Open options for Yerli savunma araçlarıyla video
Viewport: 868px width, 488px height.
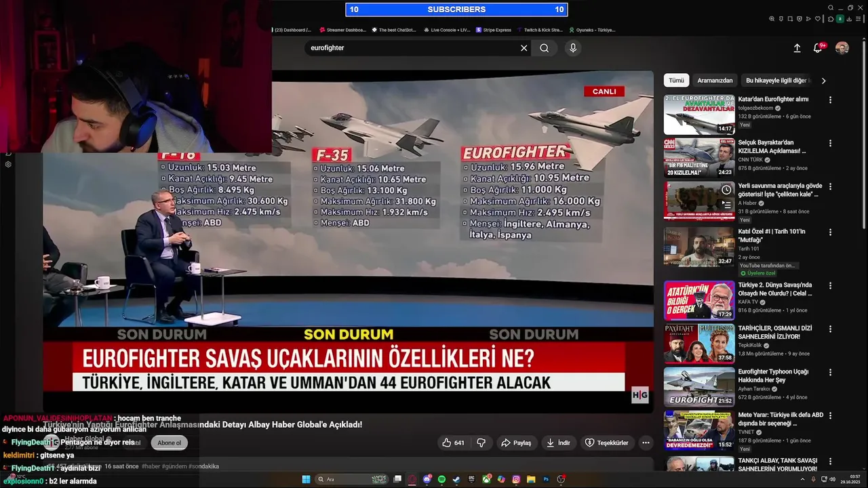click(830, 186)
